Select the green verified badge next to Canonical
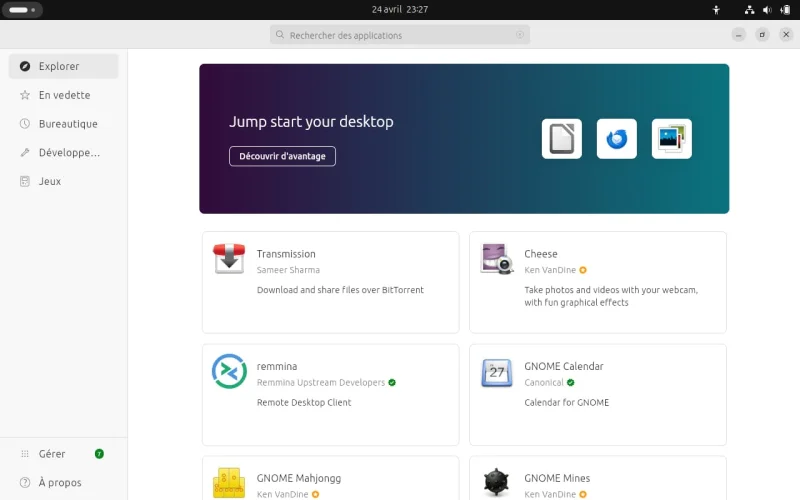The width and height of the screenshot is (800, 500). point(570,383)
